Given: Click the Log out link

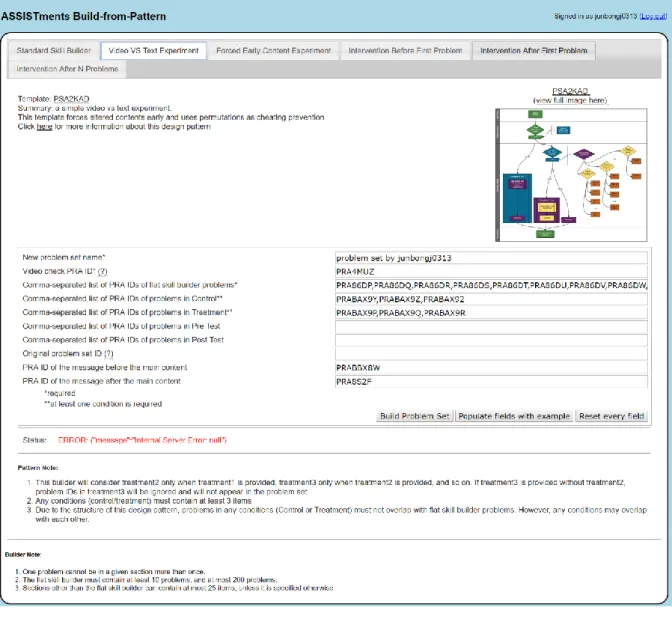Looking at the screenshot, I should click(x=653, y=16).
